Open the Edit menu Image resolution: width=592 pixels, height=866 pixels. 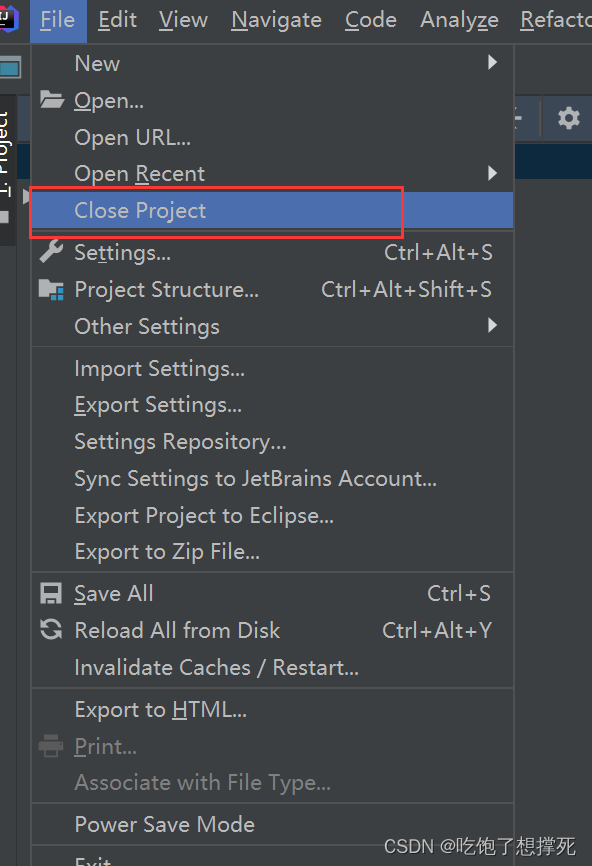pos(117,20)
